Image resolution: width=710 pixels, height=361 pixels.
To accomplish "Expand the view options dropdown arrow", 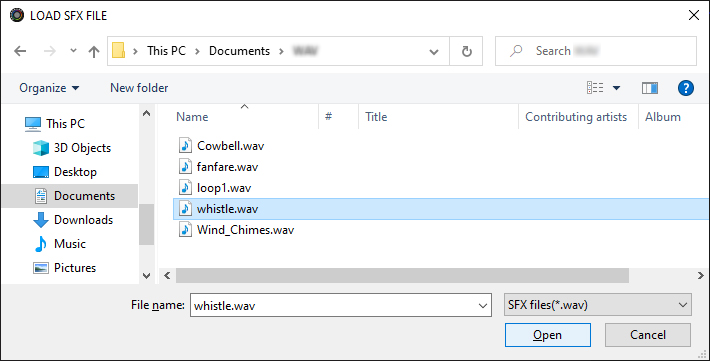I will [x=616, y=88].
